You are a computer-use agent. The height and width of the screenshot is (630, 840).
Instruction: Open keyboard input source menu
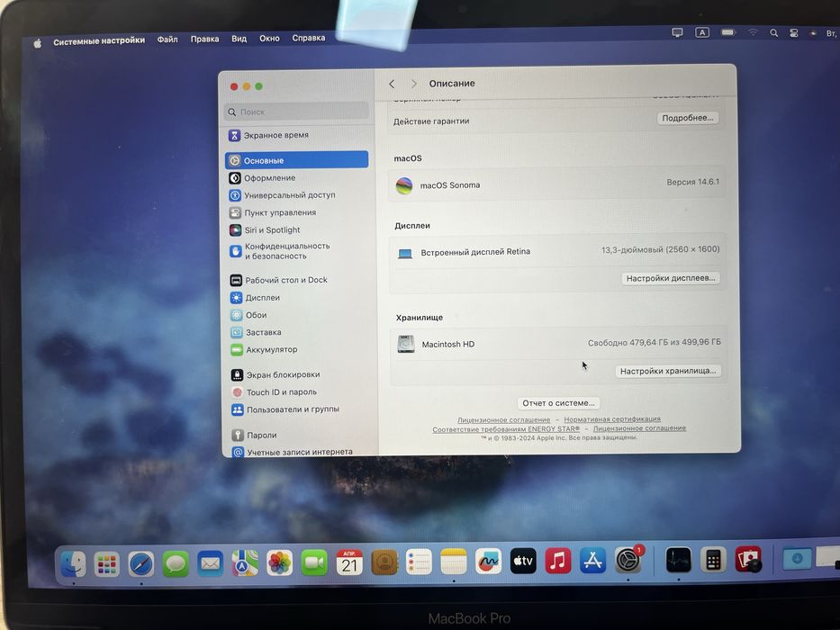[x=701, y=32]
